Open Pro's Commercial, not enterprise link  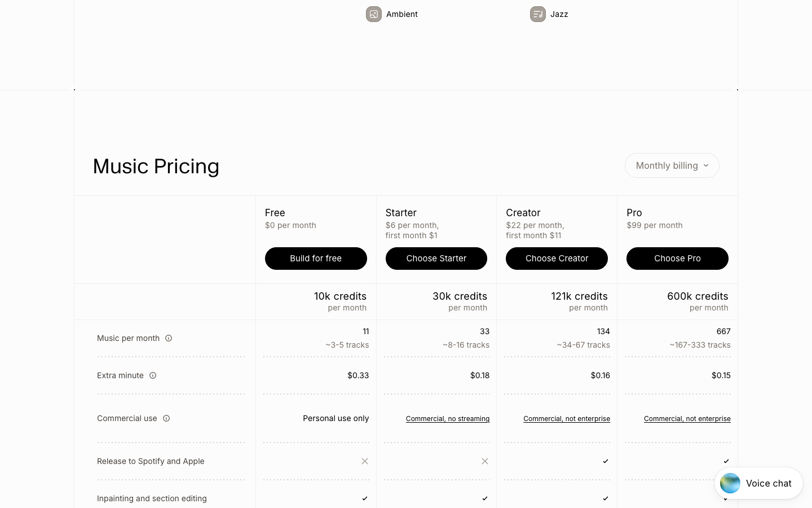coord(687,419)
